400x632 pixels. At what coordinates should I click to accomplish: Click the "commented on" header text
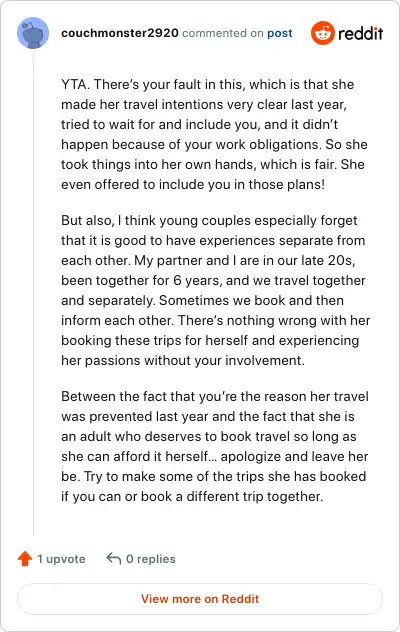pos(223,33)
